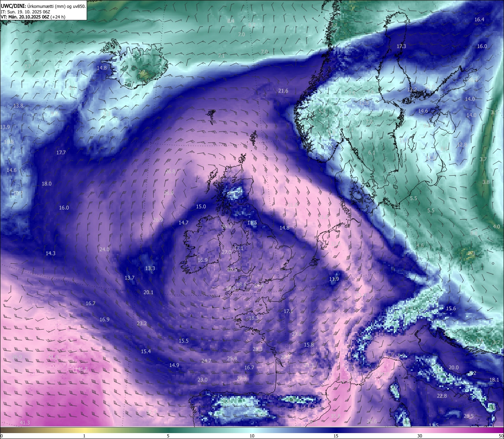Click the 3.8 value at the right edge
Viewport: 504px width, 439px height.
tap(486, 182)
